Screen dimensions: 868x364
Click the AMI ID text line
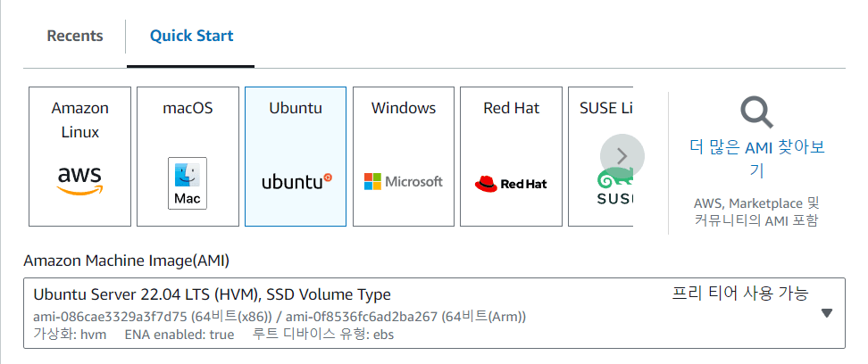click(280, 317)
